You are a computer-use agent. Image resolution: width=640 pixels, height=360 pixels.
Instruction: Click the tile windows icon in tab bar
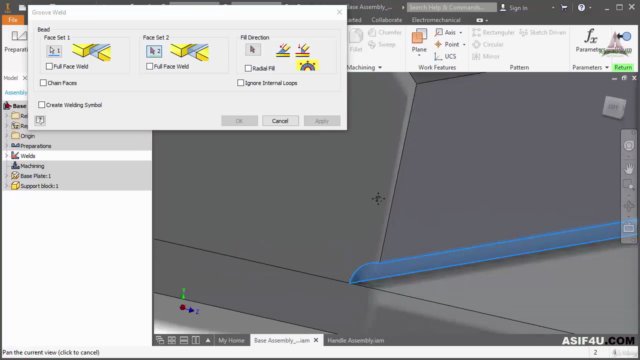(x=172, y=340)
